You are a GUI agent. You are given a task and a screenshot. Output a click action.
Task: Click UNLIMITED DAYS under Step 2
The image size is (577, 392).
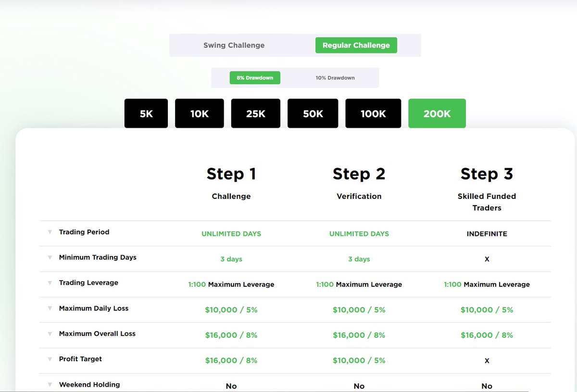[359, 234]
